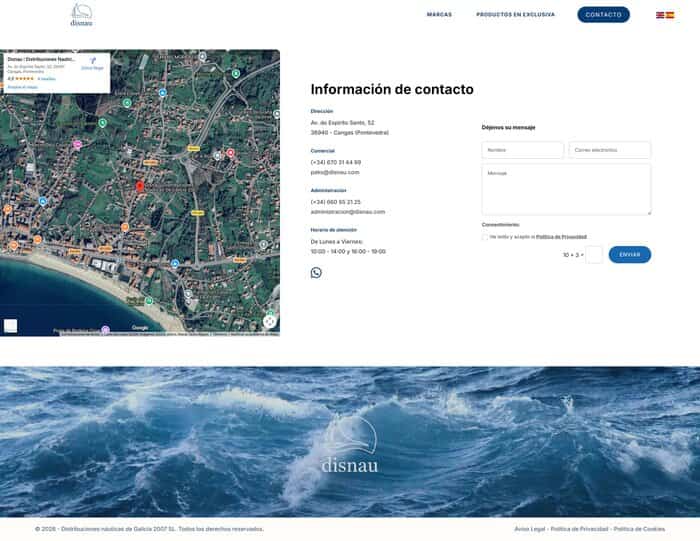Switch language with the Spanish flag
This screenshot has width=700, height=541.
(670, 15)
